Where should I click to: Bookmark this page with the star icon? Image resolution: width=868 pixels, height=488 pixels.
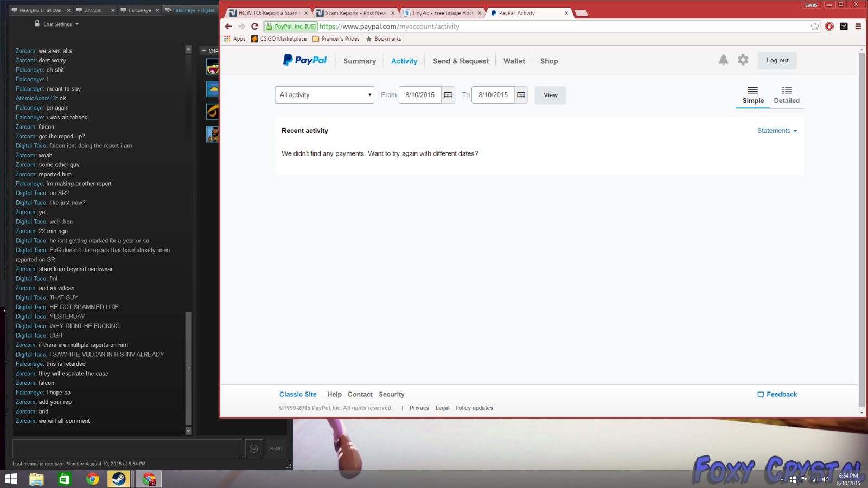tap(814, 27)
